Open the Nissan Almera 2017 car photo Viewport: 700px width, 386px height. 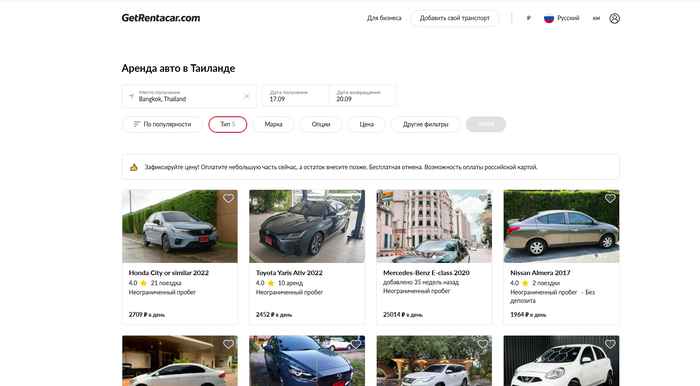tap(561, 226)
